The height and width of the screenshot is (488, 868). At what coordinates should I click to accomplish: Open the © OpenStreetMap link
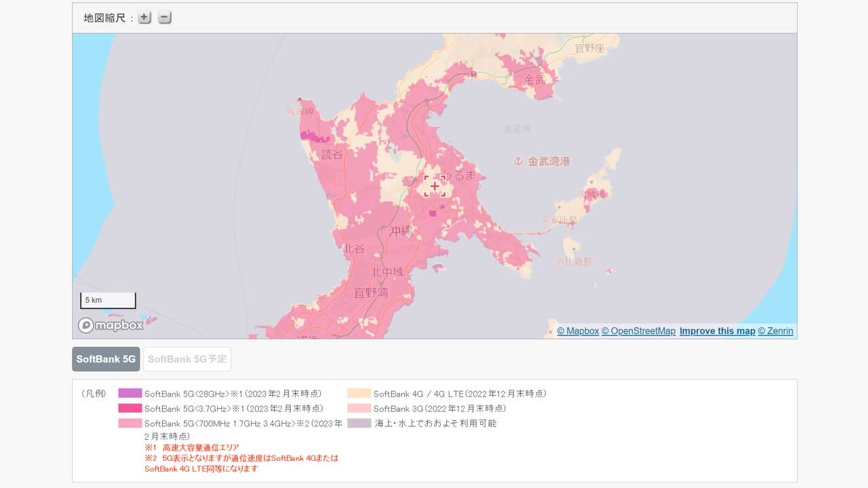click(x=638, y=331)
